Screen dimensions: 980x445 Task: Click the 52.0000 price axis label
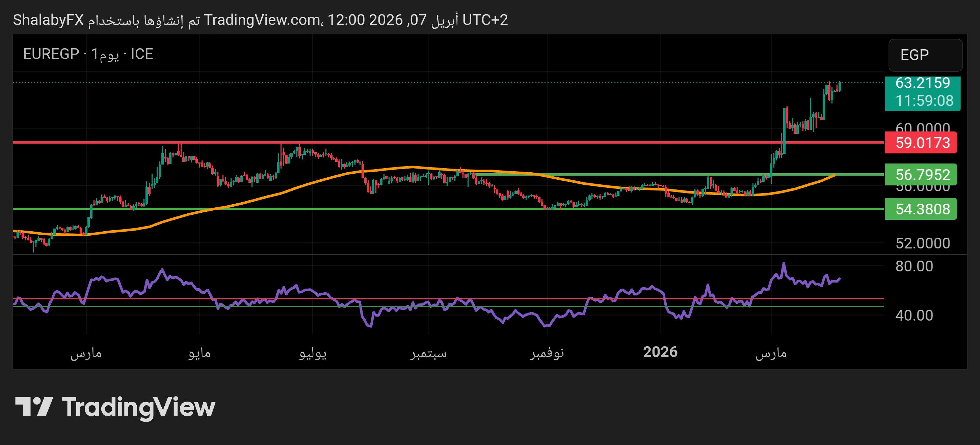click(922, 243)
